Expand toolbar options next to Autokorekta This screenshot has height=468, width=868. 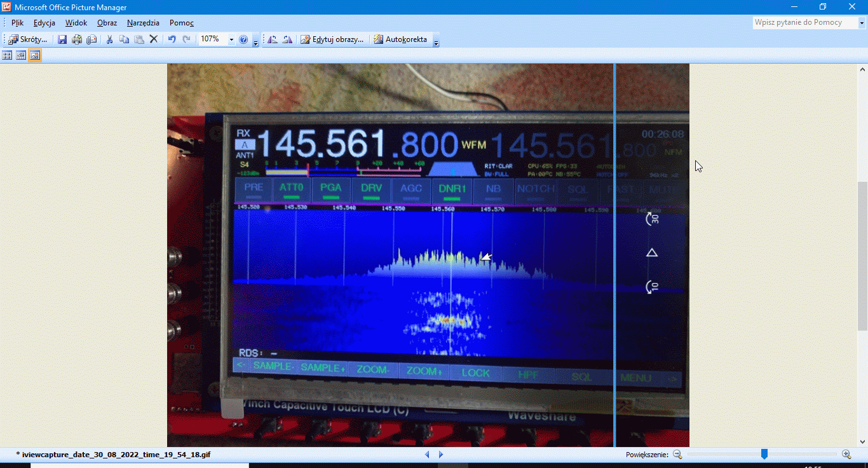[436, 43]
